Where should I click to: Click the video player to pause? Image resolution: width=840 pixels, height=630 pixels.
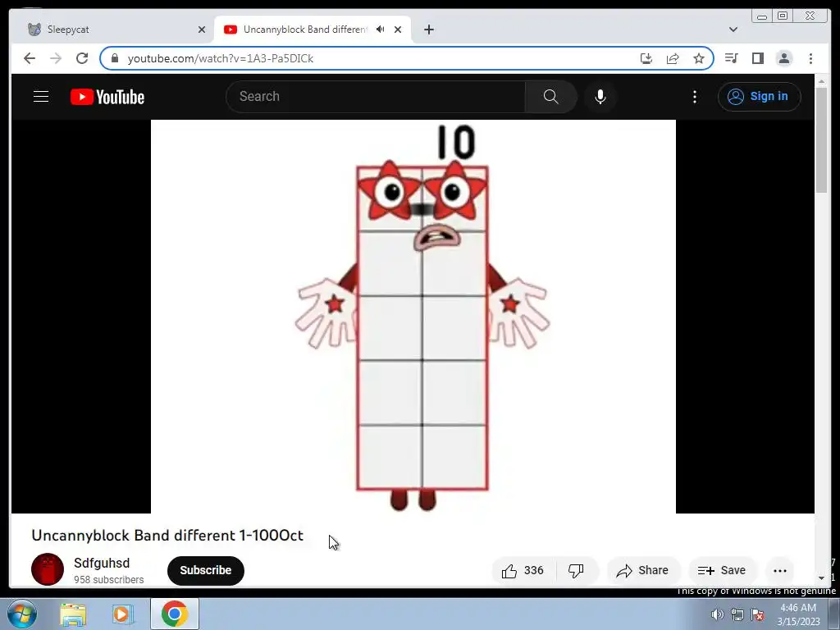413,316
